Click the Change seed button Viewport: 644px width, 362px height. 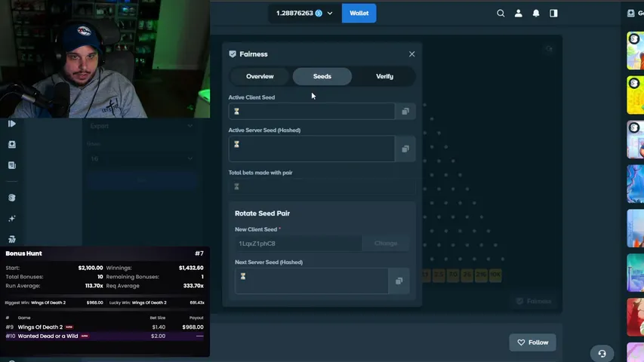point(386,244)
